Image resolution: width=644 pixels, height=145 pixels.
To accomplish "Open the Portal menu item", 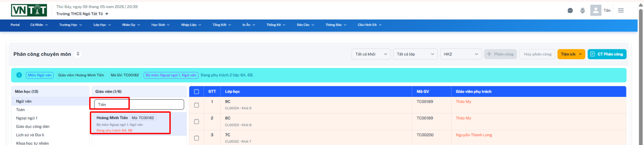I will [15, 25].
